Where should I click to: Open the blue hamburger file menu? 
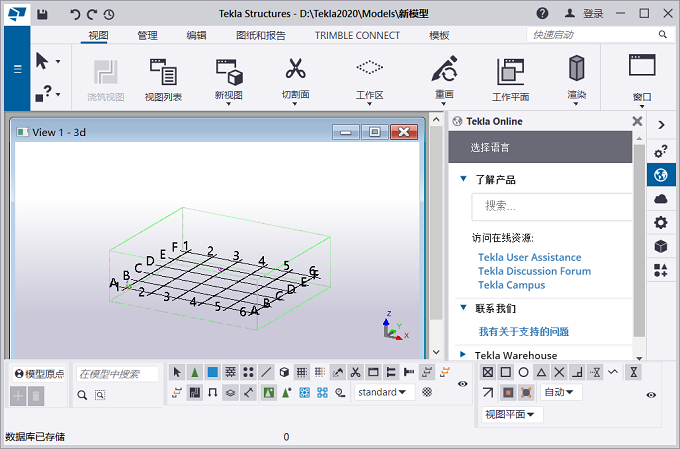[x=17, y=69]
